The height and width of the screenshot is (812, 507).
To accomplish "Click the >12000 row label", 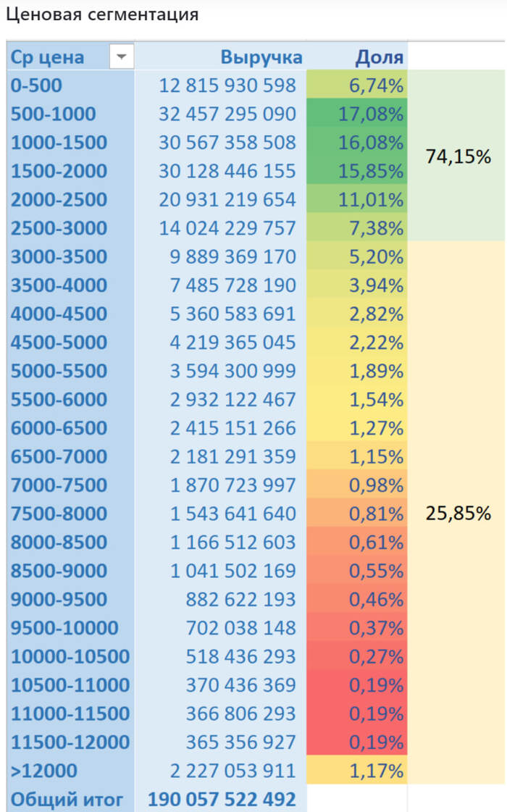I will (x=44, y=771).
